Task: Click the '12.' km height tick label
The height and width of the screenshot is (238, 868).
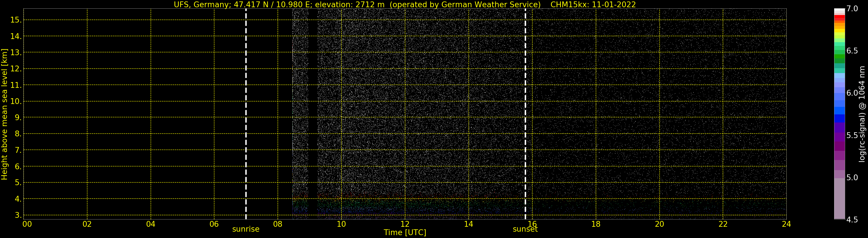Action: (x=16, y=69)
